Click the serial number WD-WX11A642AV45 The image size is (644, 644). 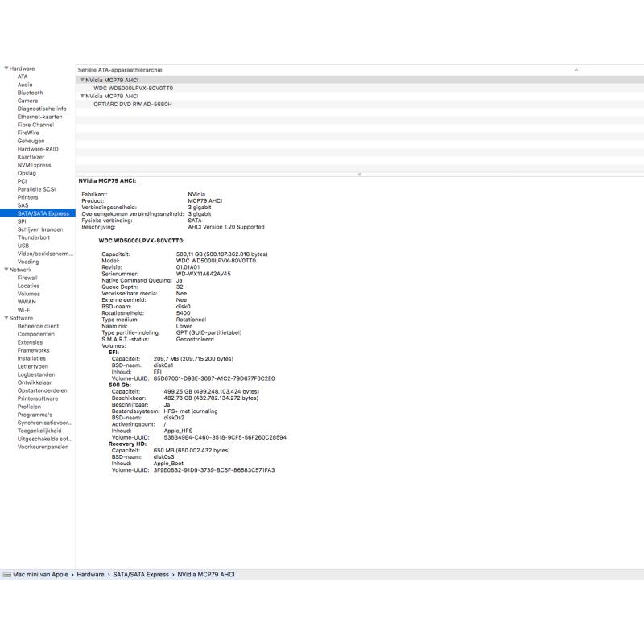(204, 274)
